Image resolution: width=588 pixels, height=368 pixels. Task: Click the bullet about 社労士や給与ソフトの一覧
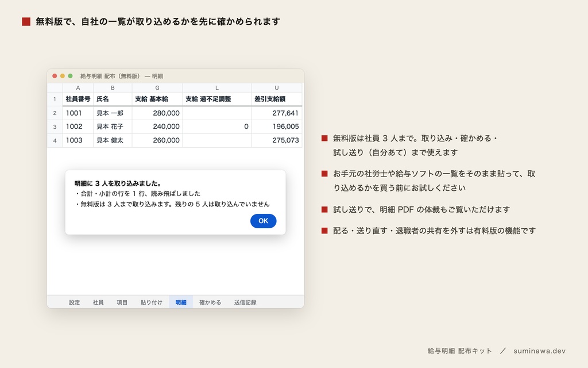434,181
